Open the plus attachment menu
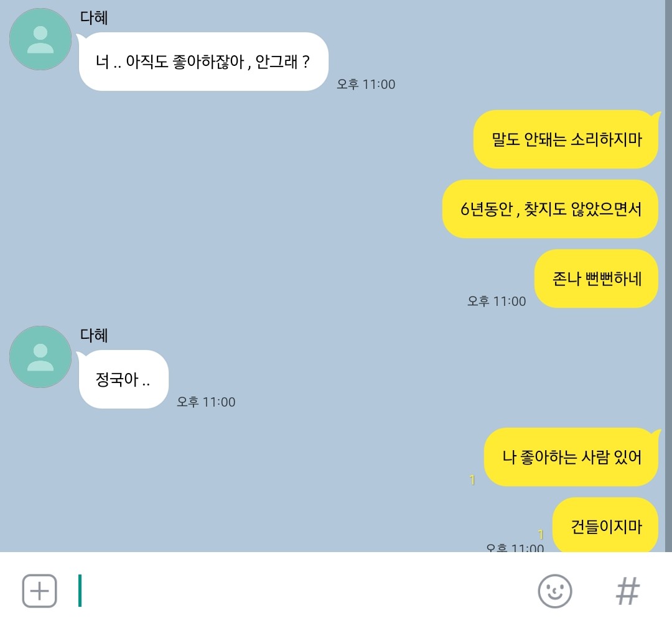672x618 pixels. pyautogui.click(x=39, y=591)
